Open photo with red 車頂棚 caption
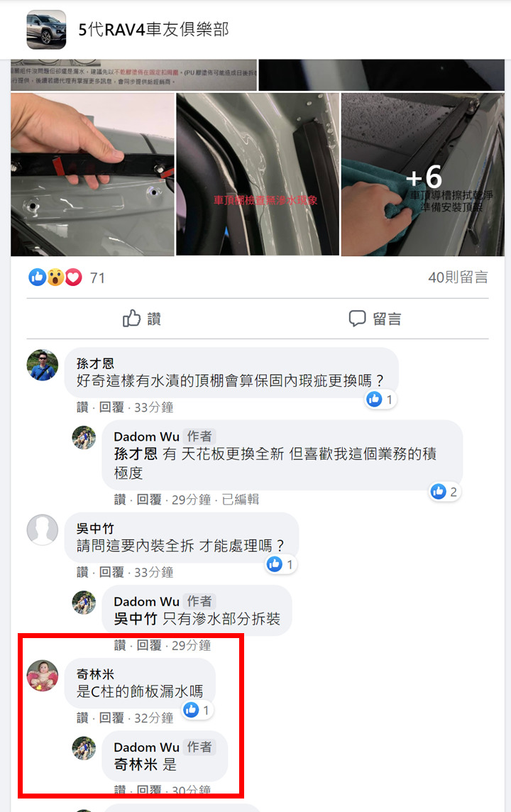This screenshot has width=511, height=812. click(258, 175)
